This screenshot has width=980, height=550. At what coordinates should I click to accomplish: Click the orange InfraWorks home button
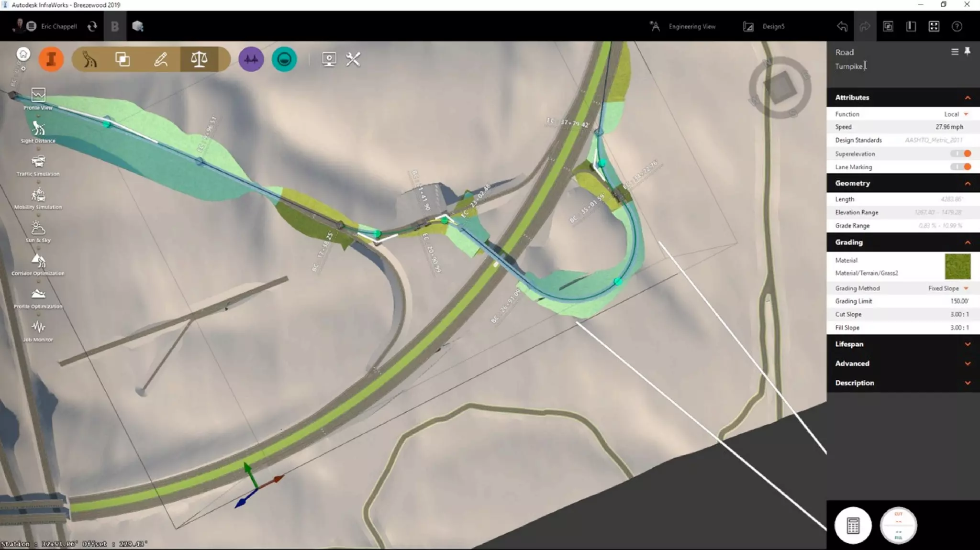click(x=51, y=59)
